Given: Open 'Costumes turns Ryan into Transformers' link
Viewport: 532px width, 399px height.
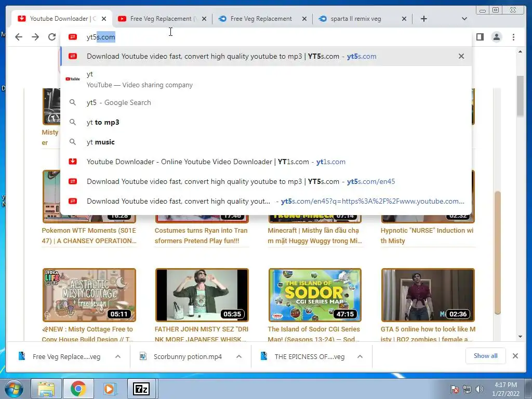Looking at the screenshot, I should coord(201,235).
